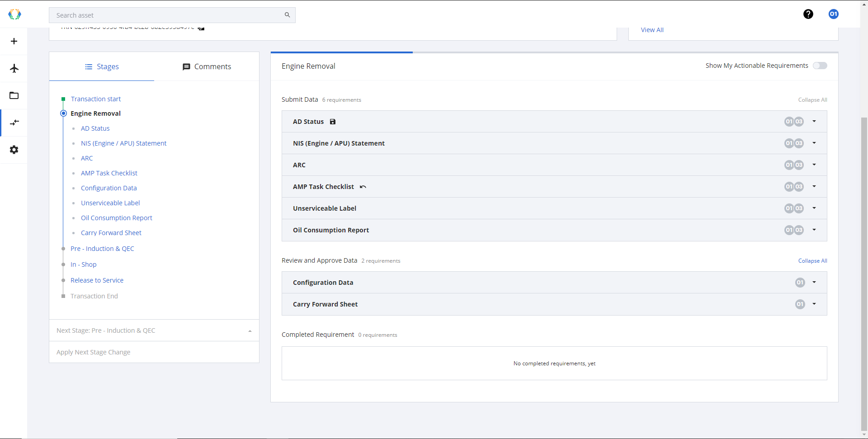Screen dimensions: 868x439
Task: Click the copy icon next to the TRN
Action: coord(201,28)
